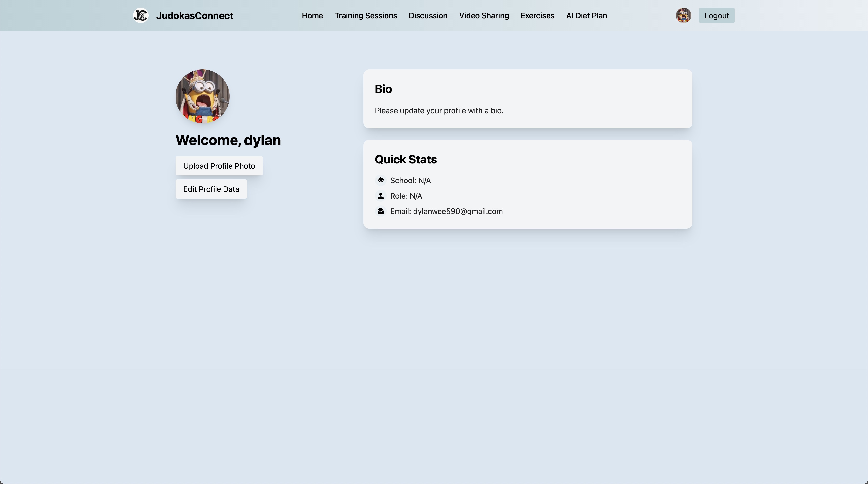Open the Exercises page
The width and height of the screenshot is (868, 484).
537,16
